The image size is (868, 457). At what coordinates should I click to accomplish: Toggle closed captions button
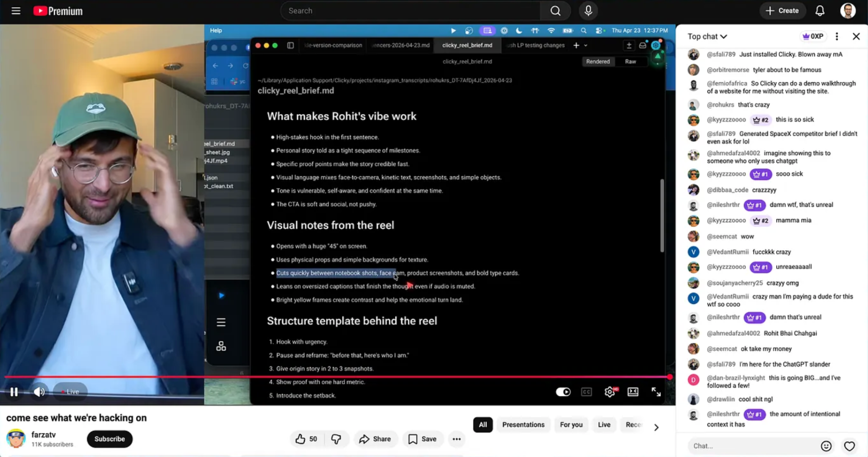coord(587,392)
